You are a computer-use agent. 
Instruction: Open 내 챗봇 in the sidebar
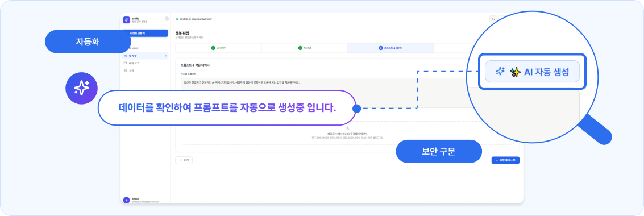(145, 56)
